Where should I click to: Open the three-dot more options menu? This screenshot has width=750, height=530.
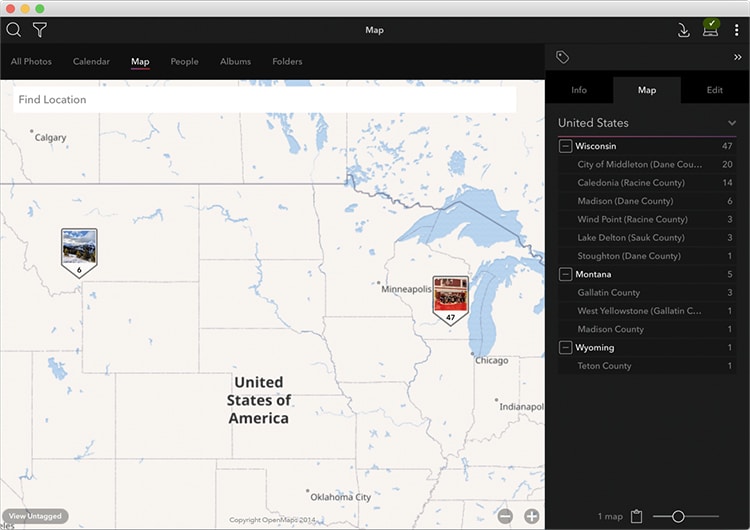[737, 30]
